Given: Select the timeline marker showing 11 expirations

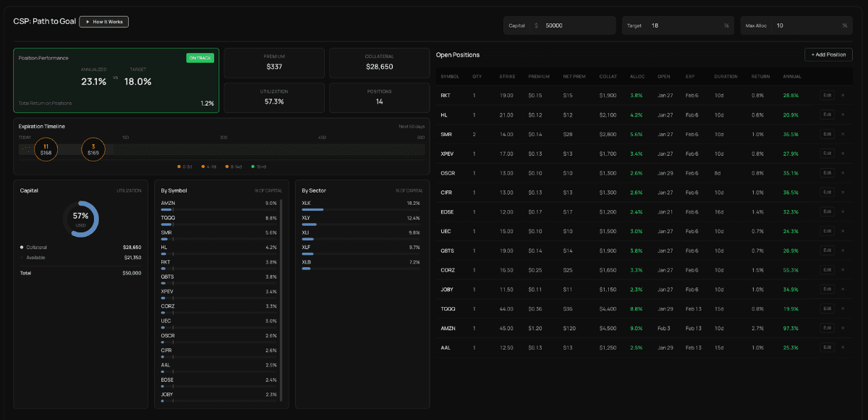Looking at the screenshot, I should (x=46, y=150).
